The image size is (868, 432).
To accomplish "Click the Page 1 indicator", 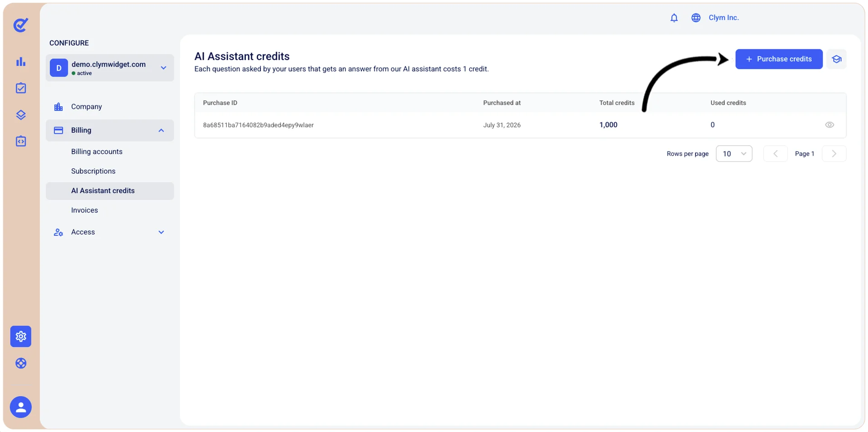I will point(805,154).
